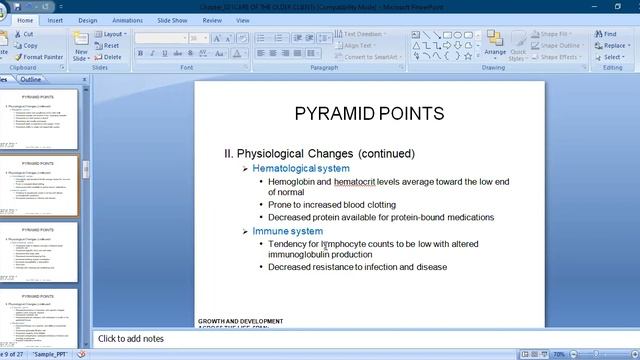This screenshot has height=360, width=640.
Task: Click the Hematological system heading
Action: 301,169
